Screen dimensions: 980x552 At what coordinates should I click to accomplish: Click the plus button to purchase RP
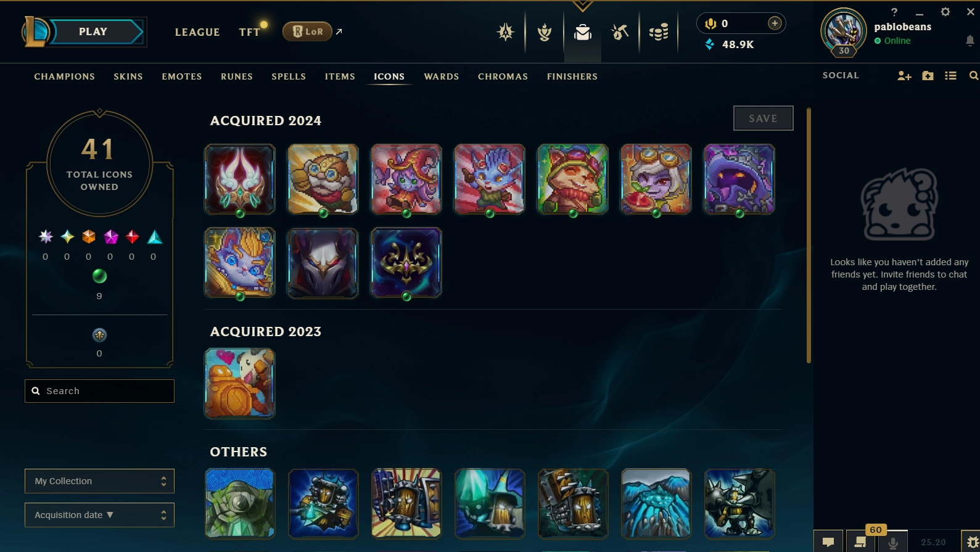[x=775, y=23]
